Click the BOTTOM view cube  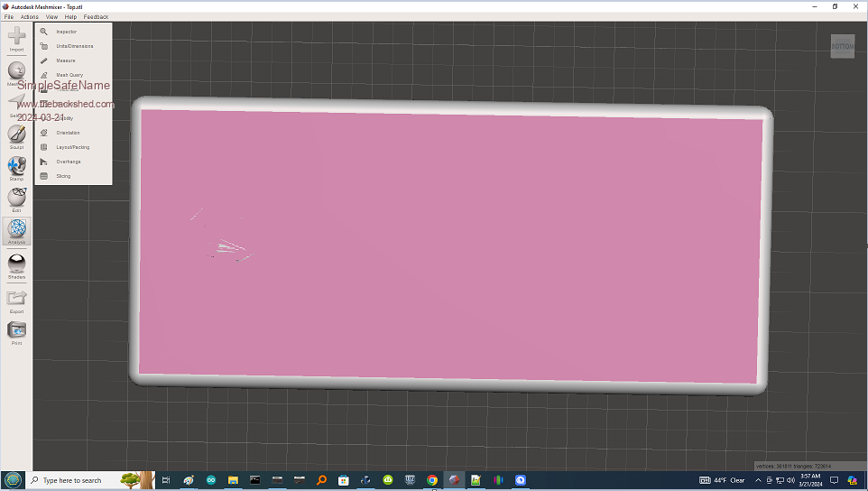842,46
